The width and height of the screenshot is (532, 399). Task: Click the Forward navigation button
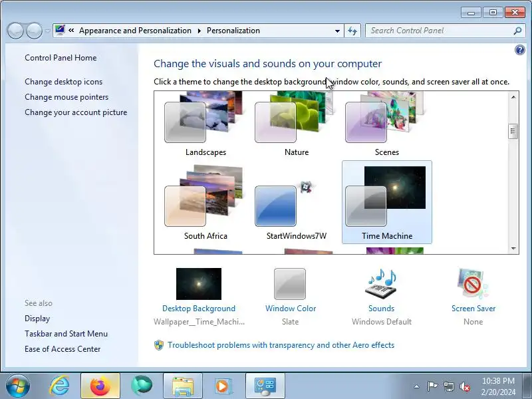34,31
